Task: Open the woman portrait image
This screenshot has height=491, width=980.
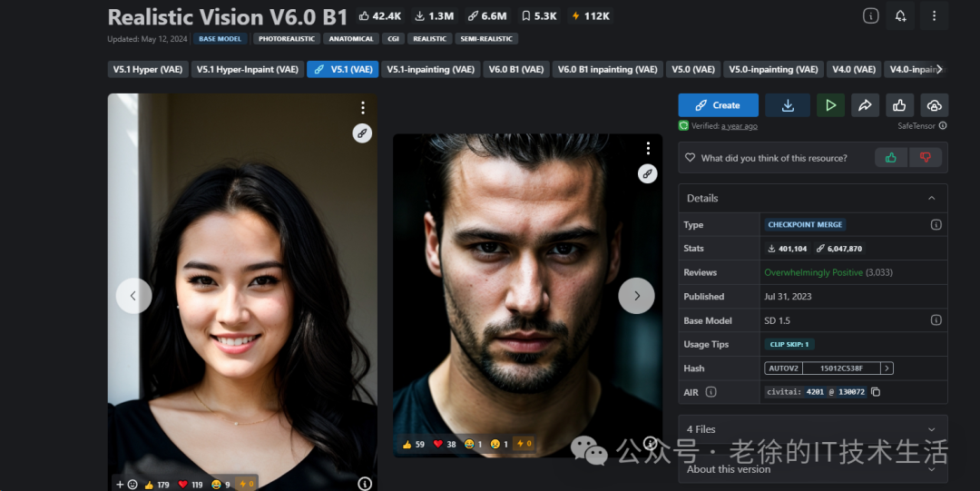Action: tap(242, 292)
